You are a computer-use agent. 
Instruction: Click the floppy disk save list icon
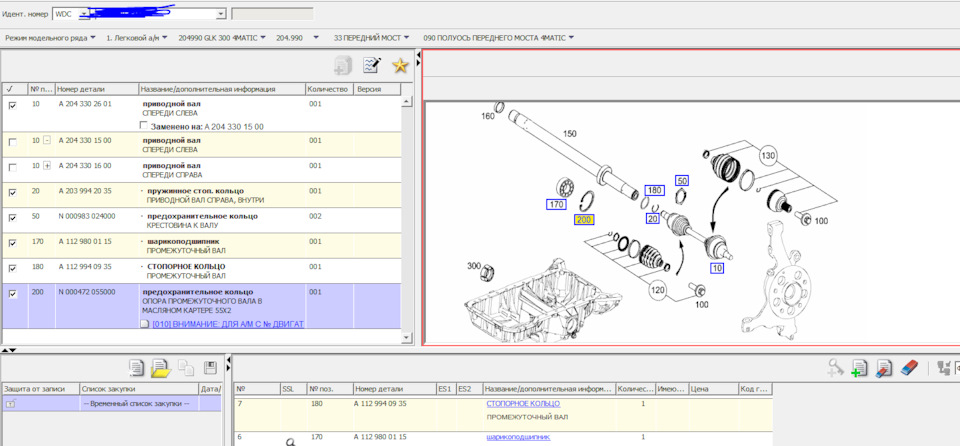[x=210, y=368]
